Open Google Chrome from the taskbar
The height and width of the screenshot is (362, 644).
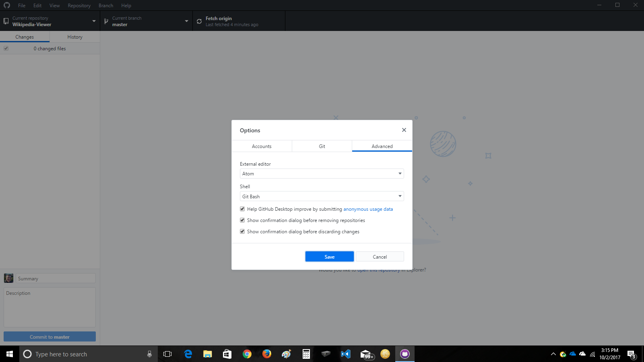247,354
